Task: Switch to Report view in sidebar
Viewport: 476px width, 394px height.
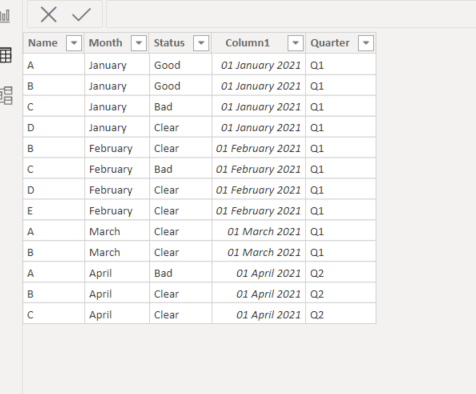Action: pos(5,16)
